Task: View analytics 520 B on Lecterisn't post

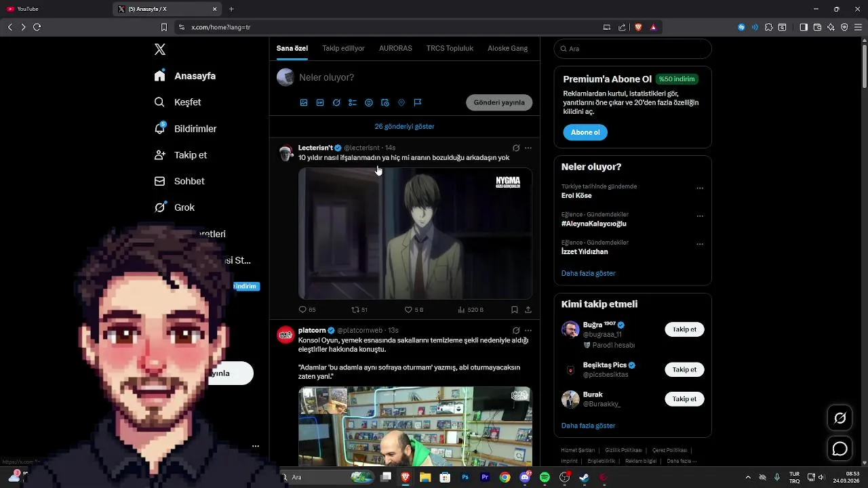Action: 471,310
